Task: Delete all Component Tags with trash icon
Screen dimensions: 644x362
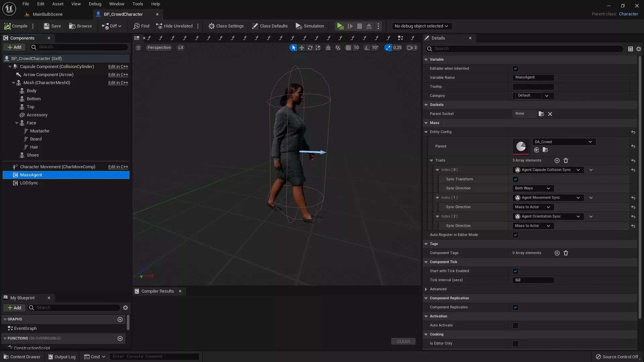Action: 566,253
